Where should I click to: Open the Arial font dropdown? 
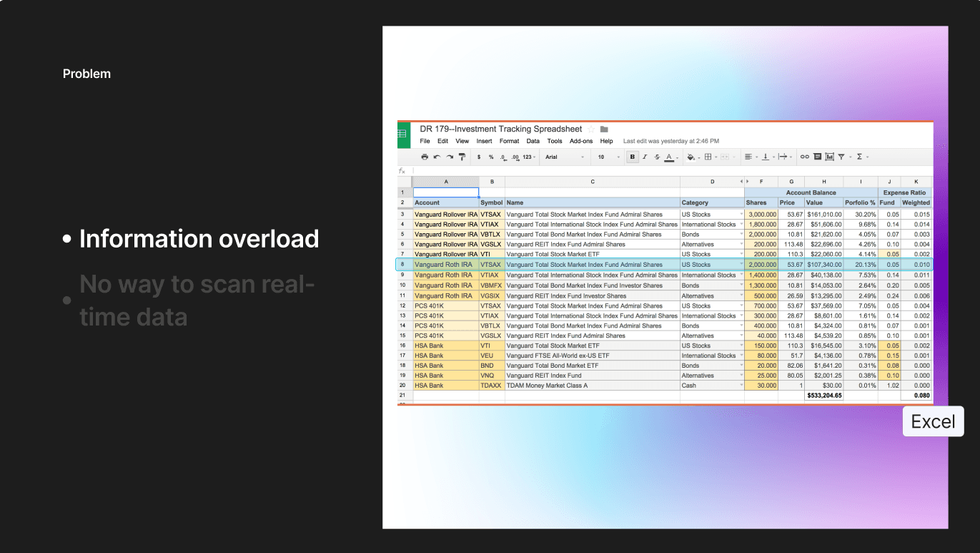coord(565,157)
